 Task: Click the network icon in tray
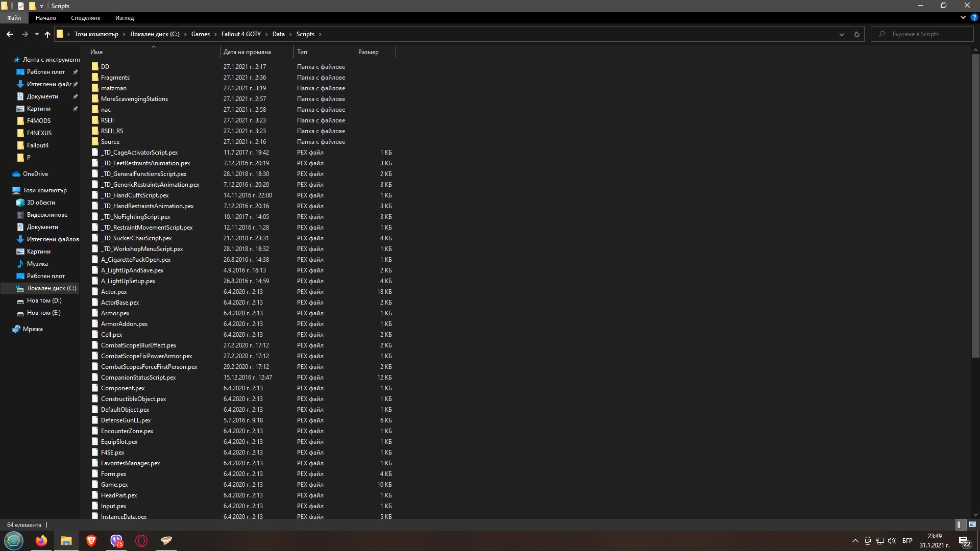click(x=880, y=541)
